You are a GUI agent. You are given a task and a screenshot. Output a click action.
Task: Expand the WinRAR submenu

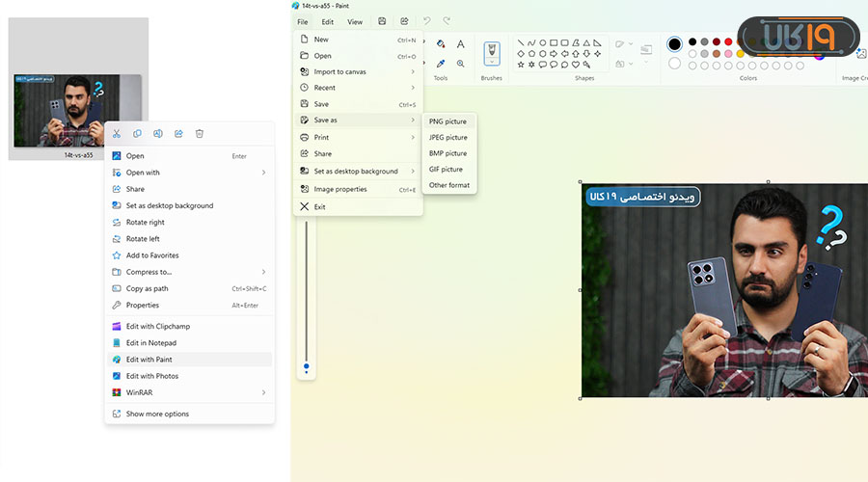(x=263, y=392)
